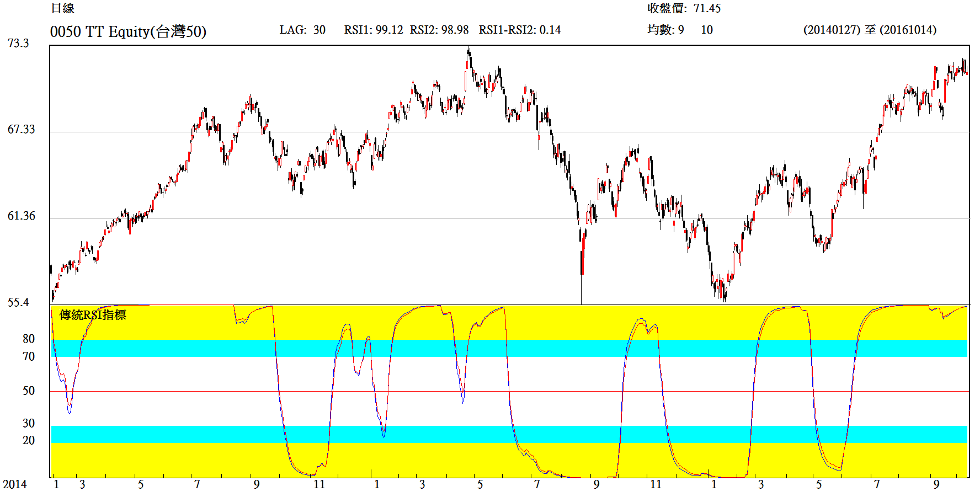This screenshot has width=980, height=497.
Task: Click the 2014 year label on time axis
Action: 15,484
